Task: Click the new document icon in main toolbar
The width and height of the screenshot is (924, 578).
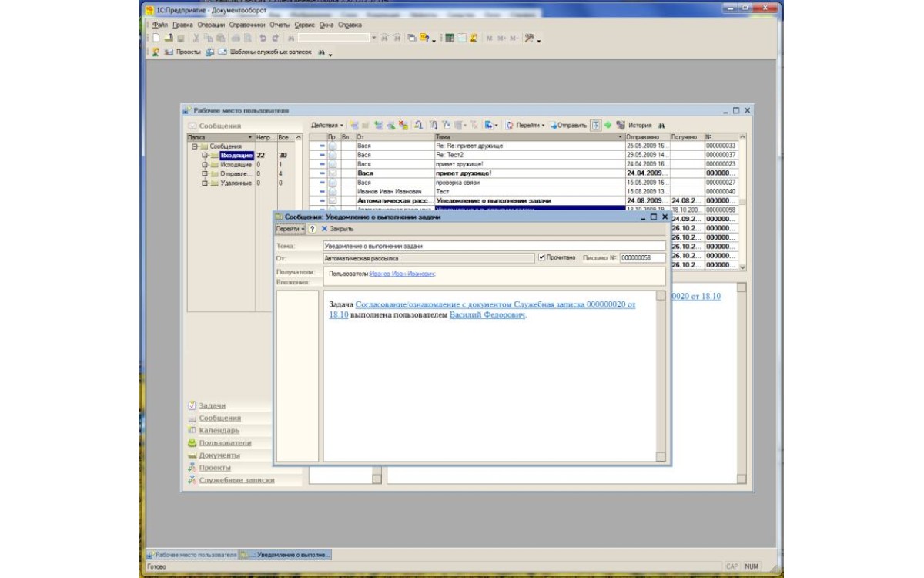Action: point(156,38)
